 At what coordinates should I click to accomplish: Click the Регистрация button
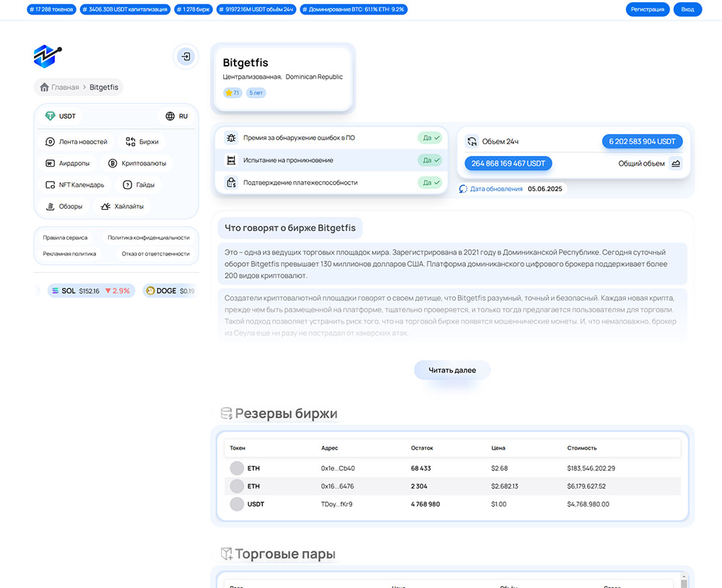(x=648, y=9)
